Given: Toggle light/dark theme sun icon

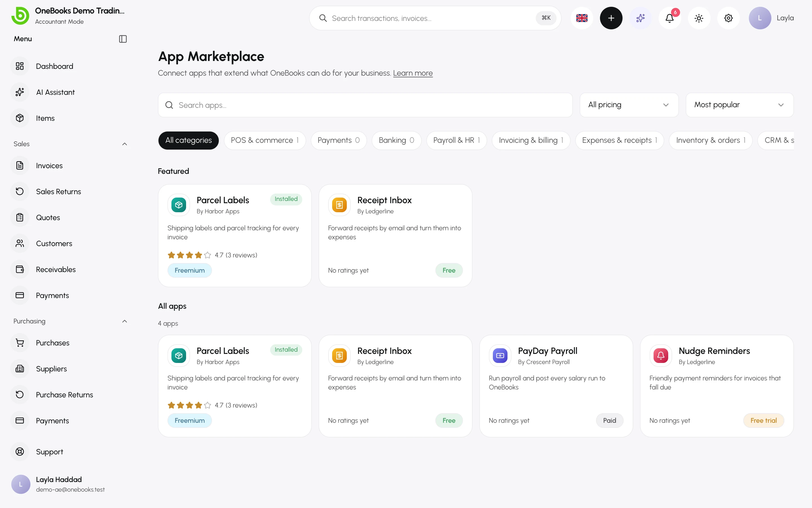Looking at the screenshot, I should pyautogui.click(x=699, y=18).
